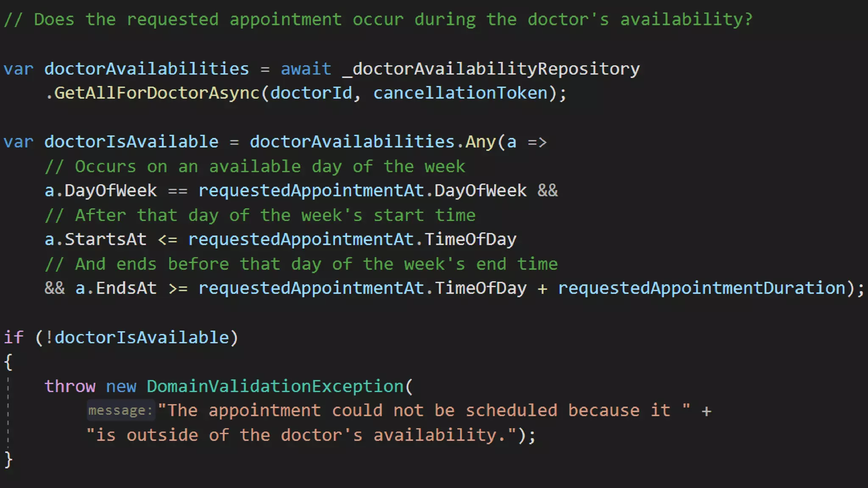Click !doctorIsAvailable condition
This screenshot has height=488, width=868.
137,338
